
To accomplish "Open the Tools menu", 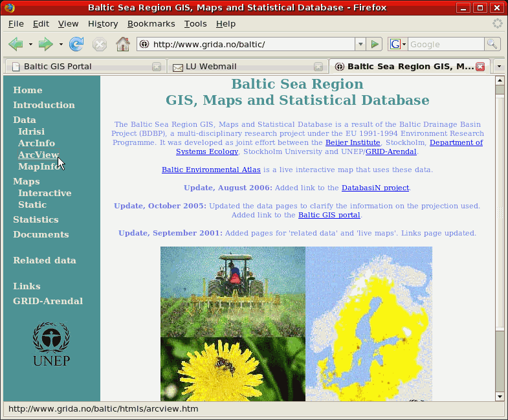I will click(x=195, y=24).
